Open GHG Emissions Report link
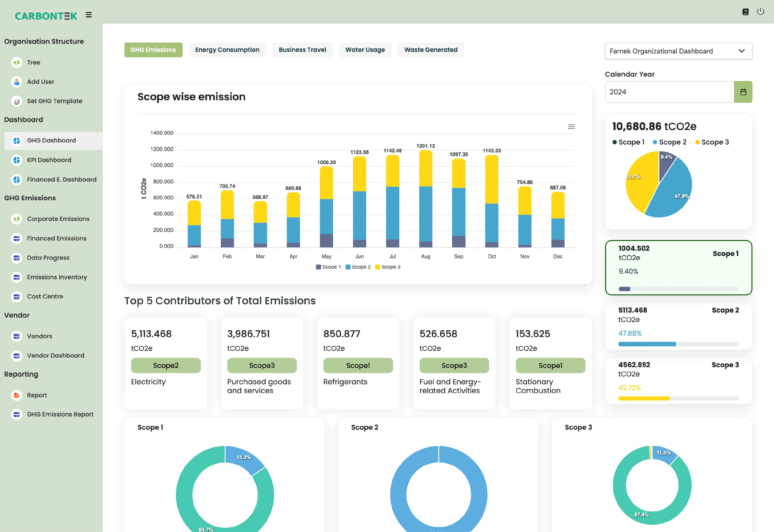The image size is (774, 532). 60,414
